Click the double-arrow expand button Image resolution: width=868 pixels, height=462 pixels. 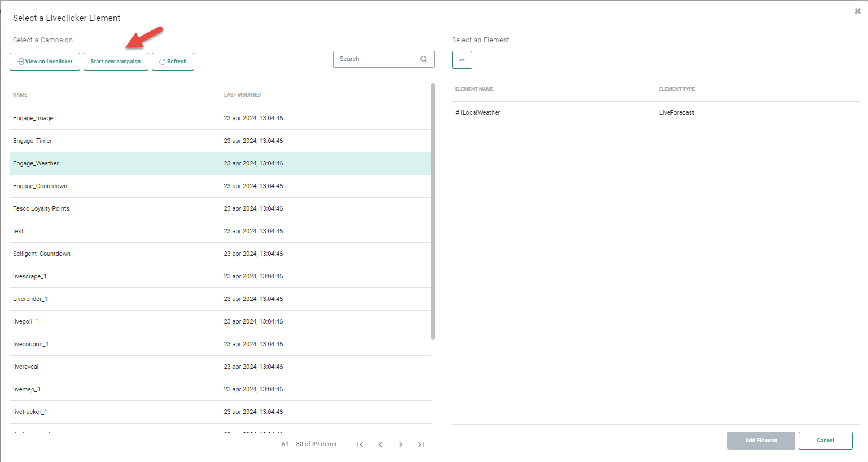462,60
